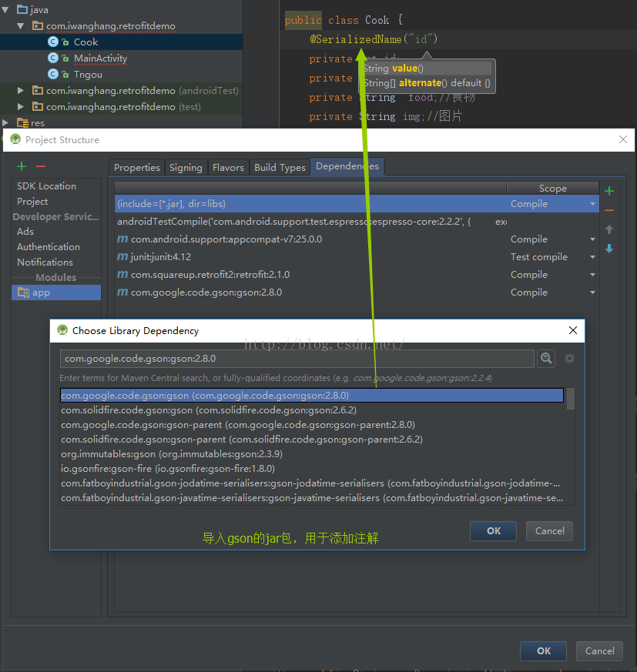Viewport: 637px width, 672px height.
Task: Select com.solidfire.code.gson:gson result
Action: pos(312,410)
